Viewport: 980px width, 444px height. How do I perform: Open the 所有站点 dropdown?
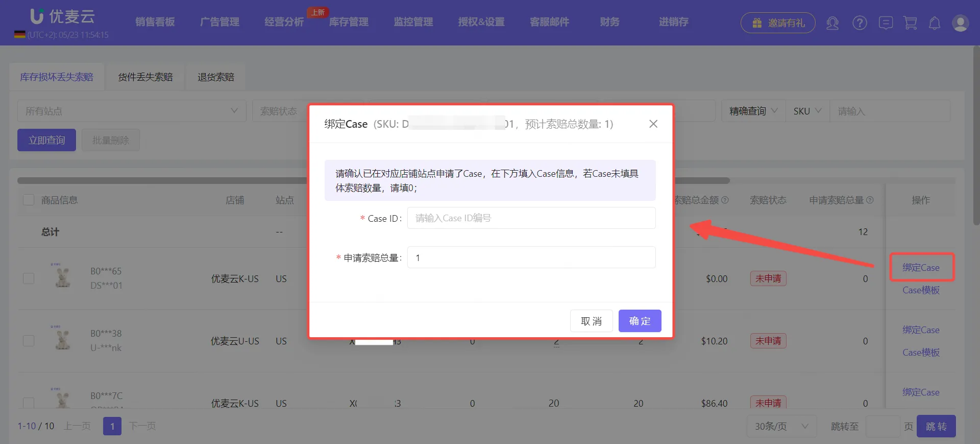point(132,111)
